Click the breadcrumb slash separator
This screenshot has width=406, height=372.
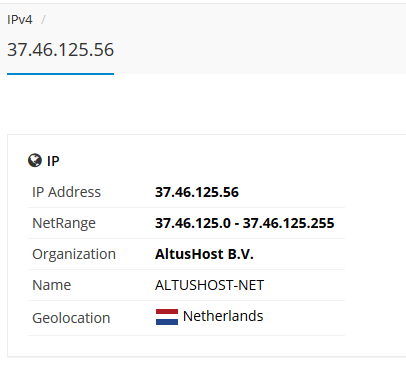[43, 20]
